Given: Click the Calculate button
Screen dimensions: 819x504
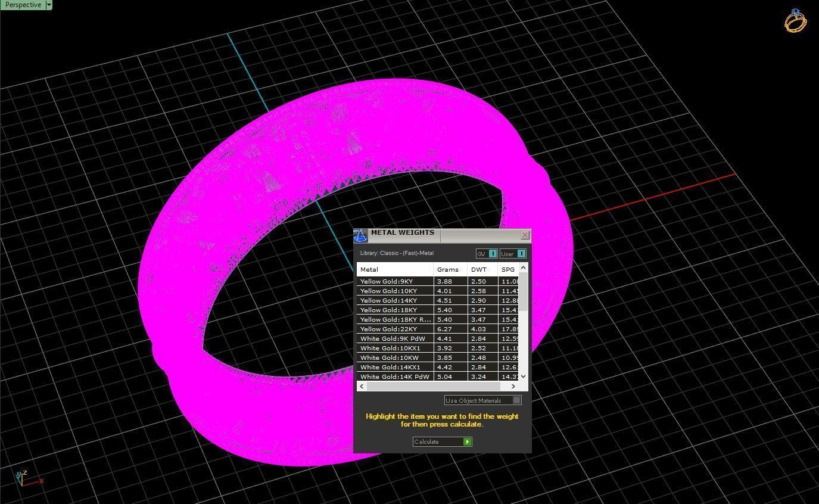Looking at the screenshot, I should pos(443,441).
